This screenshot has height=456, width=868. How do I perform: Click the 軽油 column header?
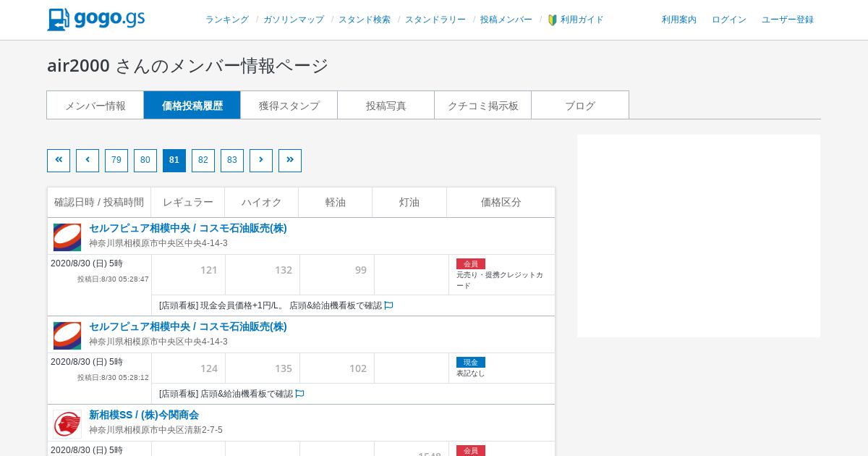(336, 203)
